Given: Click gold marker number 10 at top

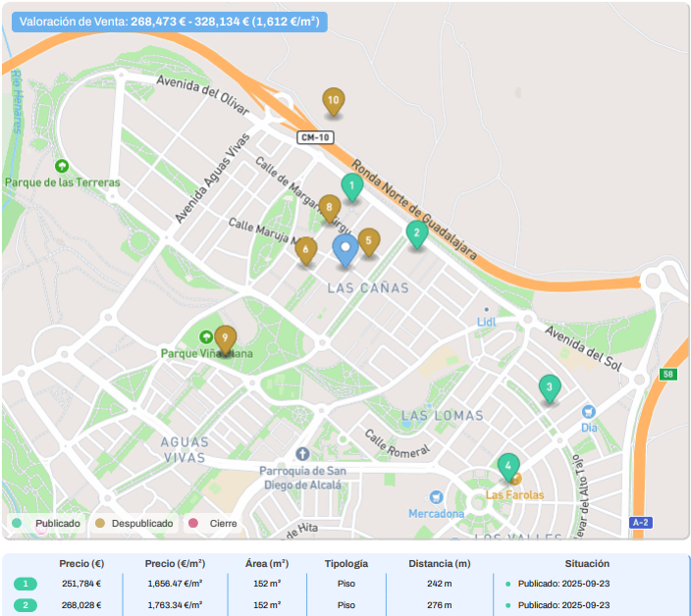Looking at the screenshot, I should tap(334, 100).
